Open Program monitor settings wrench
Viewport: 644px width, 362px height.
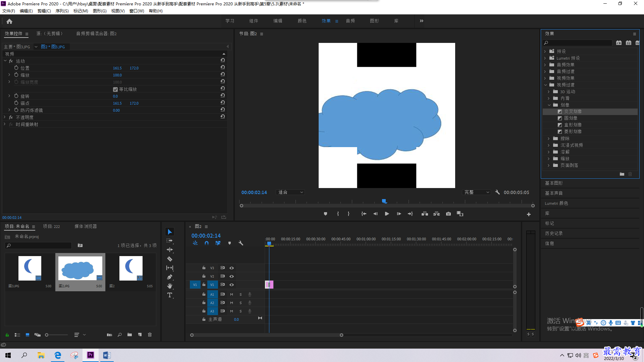(x=497, y=192)
